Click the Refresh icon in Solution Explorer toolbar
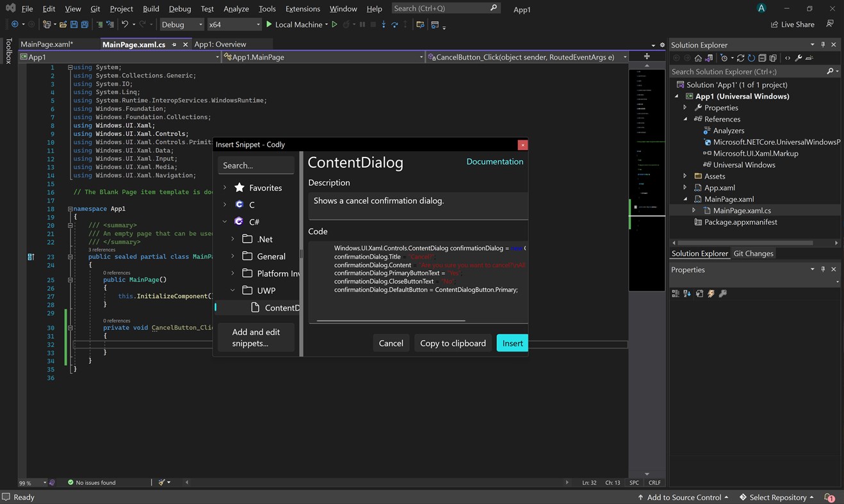844x504 pixels. pos(751,58)
